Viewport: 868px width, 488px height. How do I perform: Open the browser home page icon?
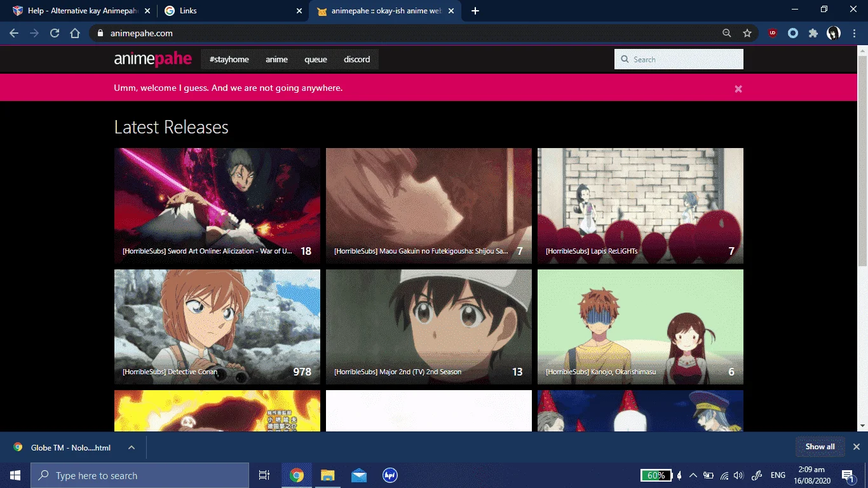point(75,33)
